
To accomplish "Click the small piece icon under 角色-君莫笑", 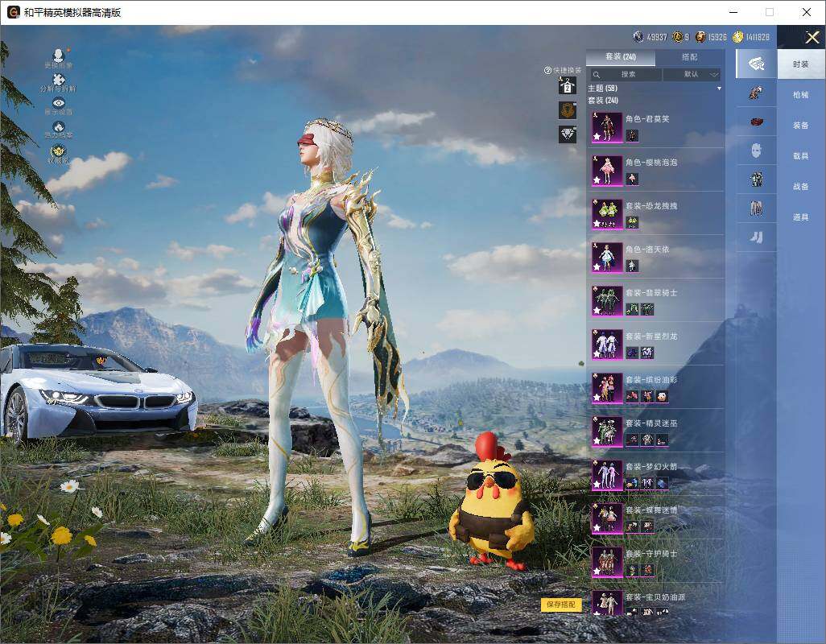I will coord(632,136).
